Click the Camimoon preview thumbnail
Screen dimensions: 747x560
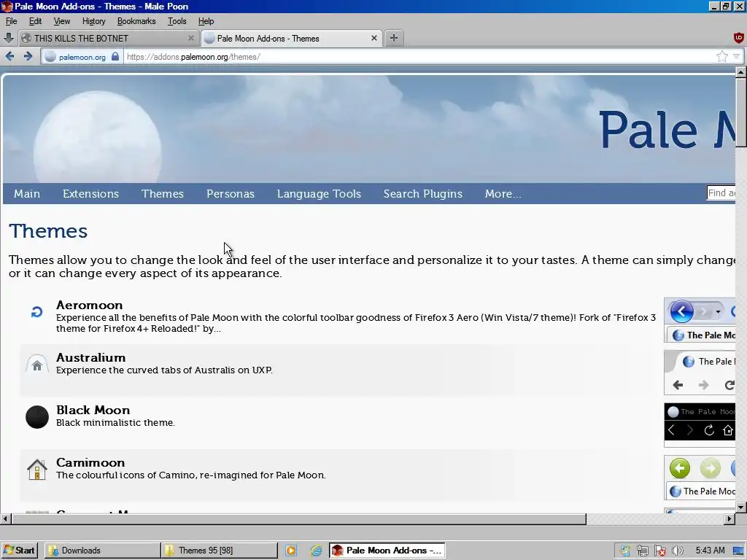pyautogui.click(x=700, y=477)
